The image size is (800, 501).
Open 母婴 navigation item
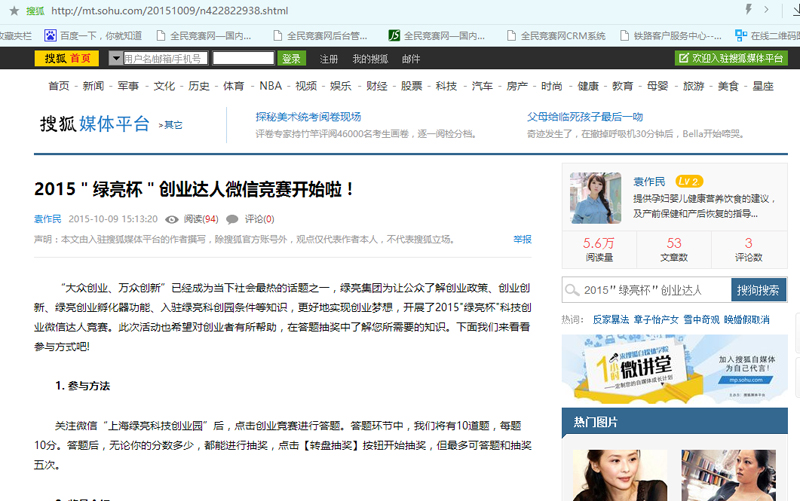pyautogui.click(x=657, y=86)
